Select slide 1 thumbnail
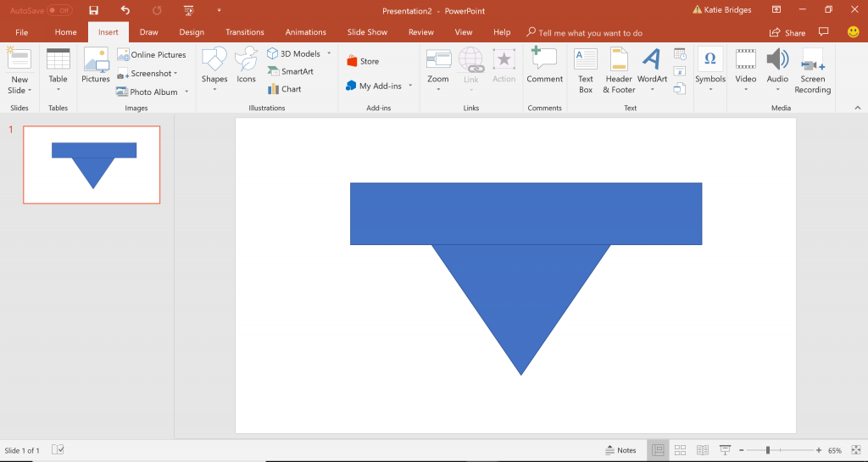Image resolution: width=868 pixels, height=462 pixels. point(92,165)
